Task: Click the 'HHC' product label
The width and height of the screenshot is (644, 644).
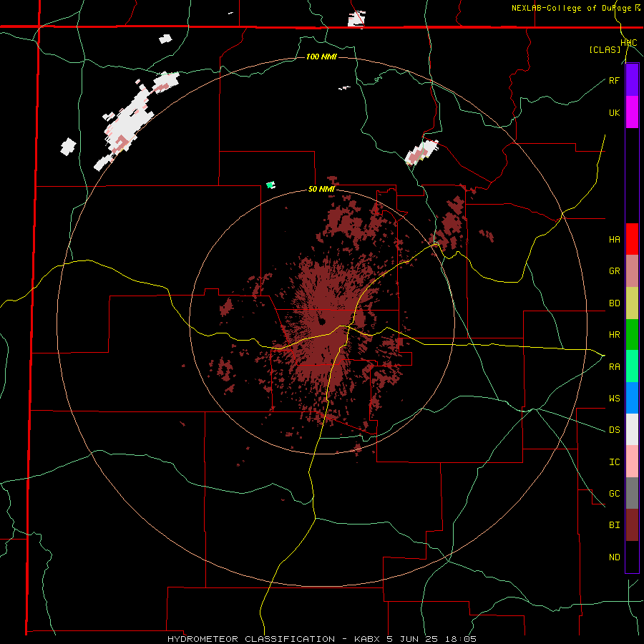Action: [x=628, y=43]
